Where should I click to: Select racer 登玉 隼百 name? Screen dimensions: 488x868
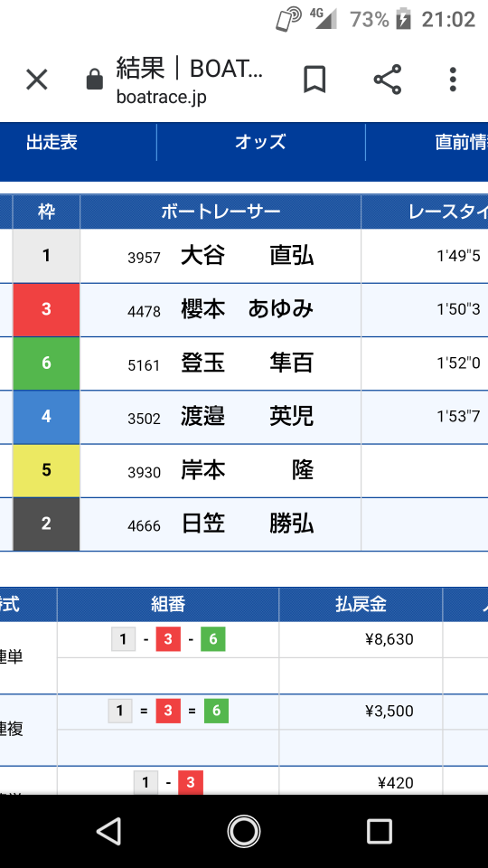point(248,363)
